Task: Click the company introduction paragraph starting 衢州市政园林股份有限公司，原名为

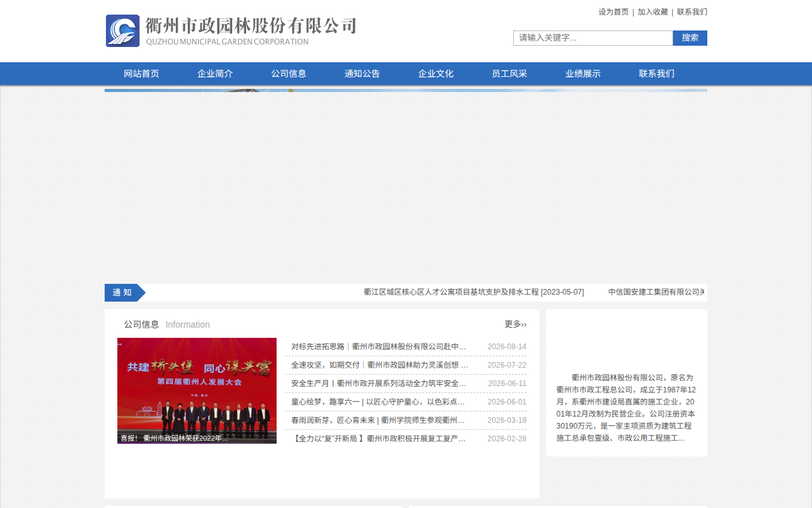Action: click(626, 408)
